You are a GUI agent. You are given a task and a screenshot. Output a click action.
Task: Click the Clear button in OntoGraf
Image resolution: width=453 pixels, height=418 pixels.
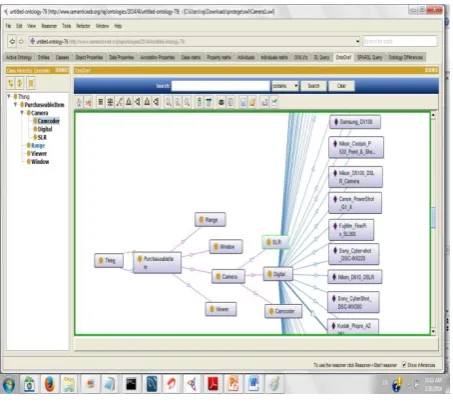pos(341,86)
